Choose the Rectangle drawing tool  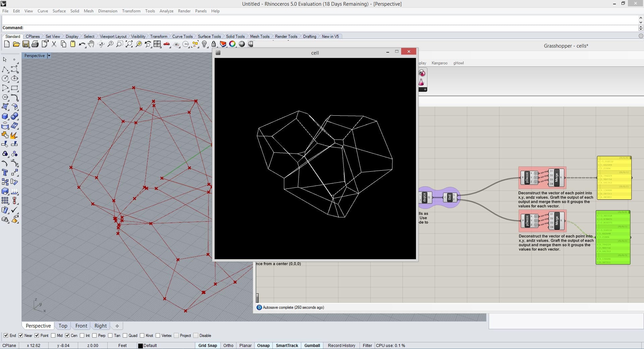pyautogui.click(x=14, y=88)
